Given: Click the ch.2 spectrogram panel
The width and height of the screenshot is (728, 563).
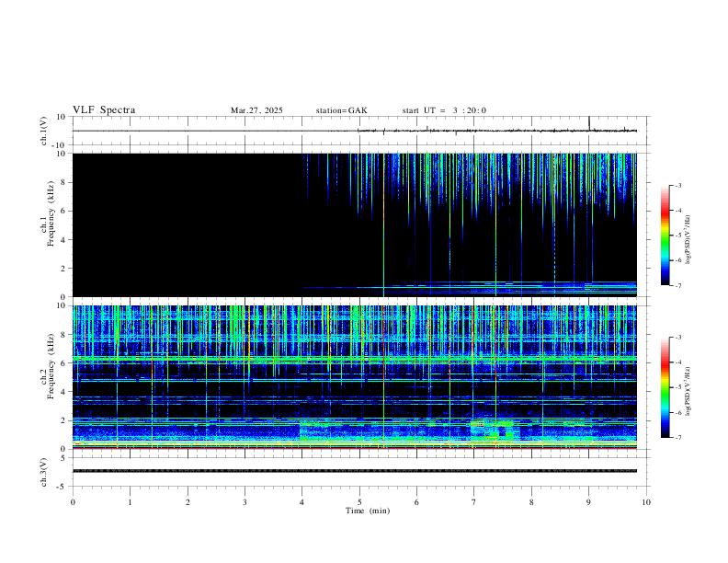Looking at the screenshot, I should click(x=355, y=377).
